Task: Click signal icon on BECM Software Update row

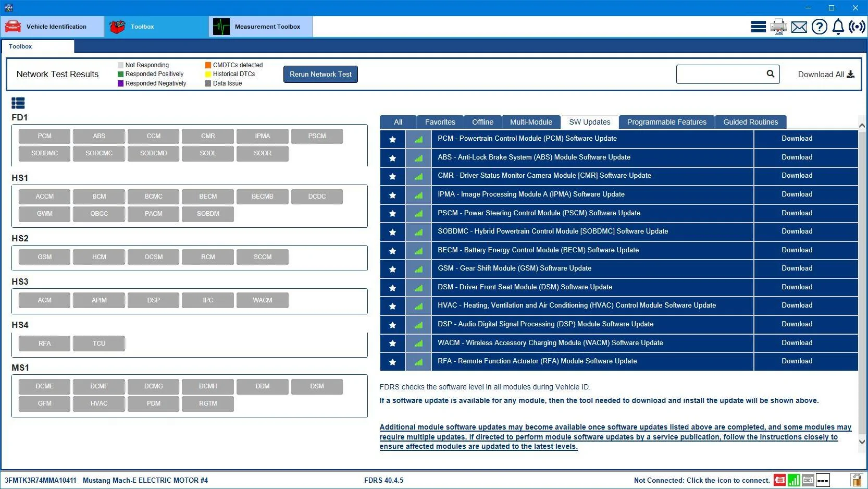Action: (418, 251)
